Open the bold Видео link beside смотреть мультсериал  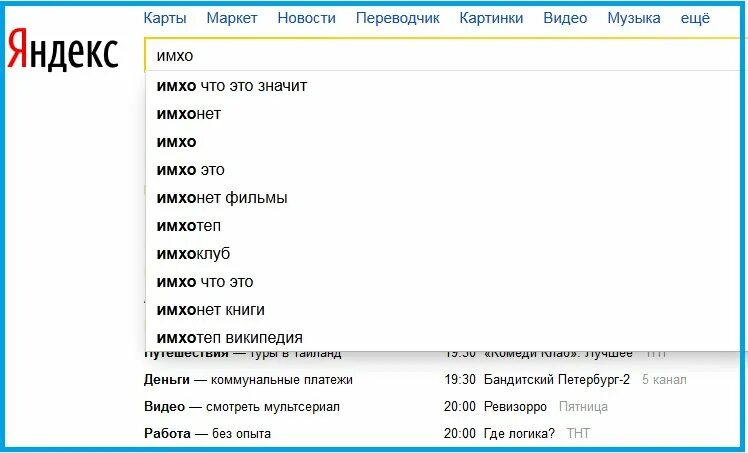click(164, 407)
